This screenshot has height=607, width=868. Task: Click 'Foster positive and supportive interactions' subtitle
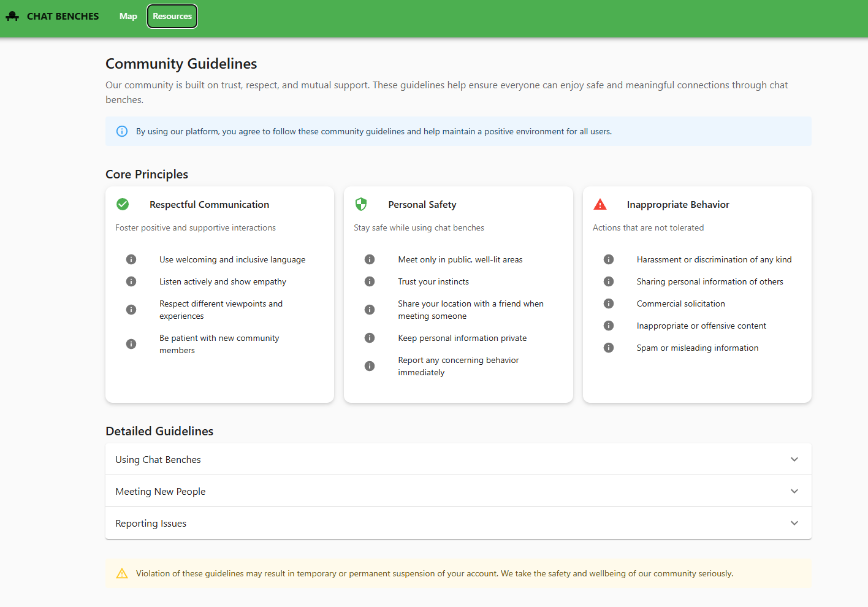[196, 227]
